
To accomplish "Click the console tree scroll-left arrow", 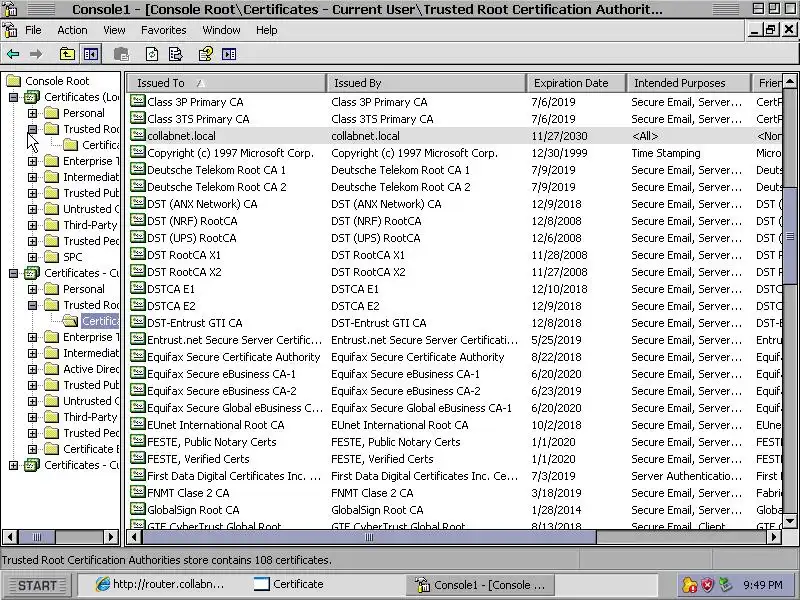I will pyautogui.click(x=10, y=537).
